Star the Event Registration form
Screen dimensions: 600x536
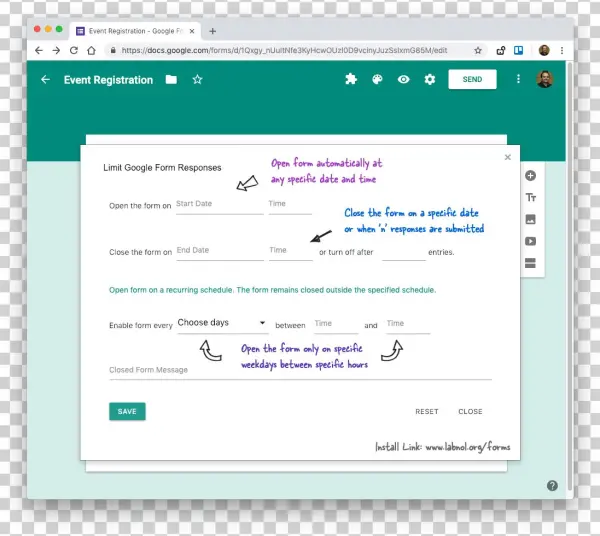(x=197, y=80)
